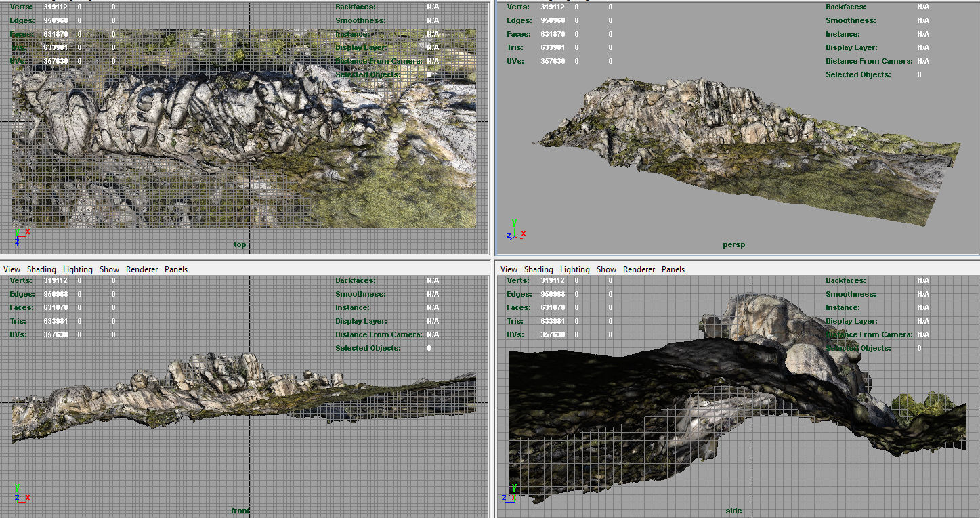
Task: Click the "Verts:" label in the top view
Action: pyautogui.click(x=21, y=7)
